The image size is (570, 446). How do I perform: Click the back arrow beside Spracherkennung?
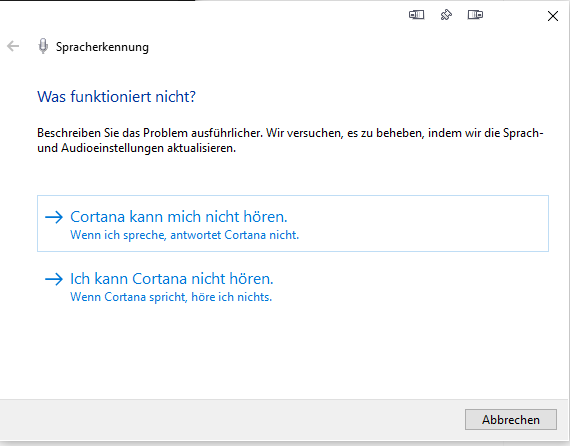[x=13, y=46]
